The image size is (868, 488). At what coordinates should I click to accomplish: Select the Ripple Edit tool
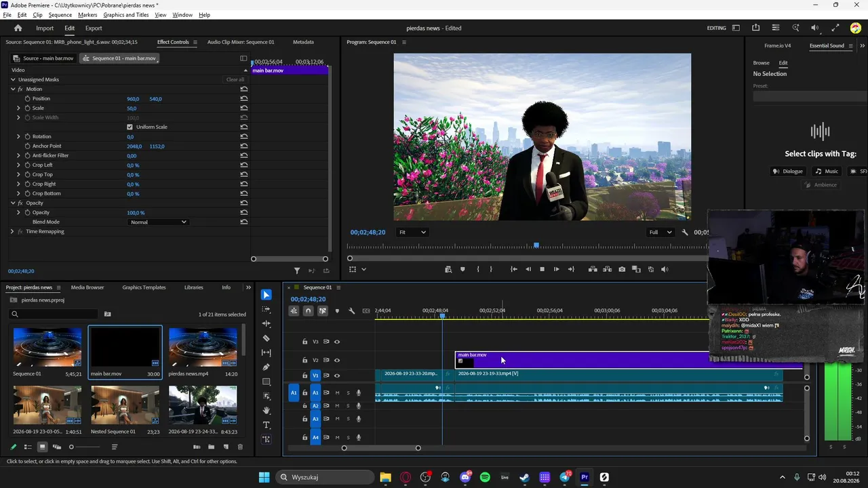point(267,324)
